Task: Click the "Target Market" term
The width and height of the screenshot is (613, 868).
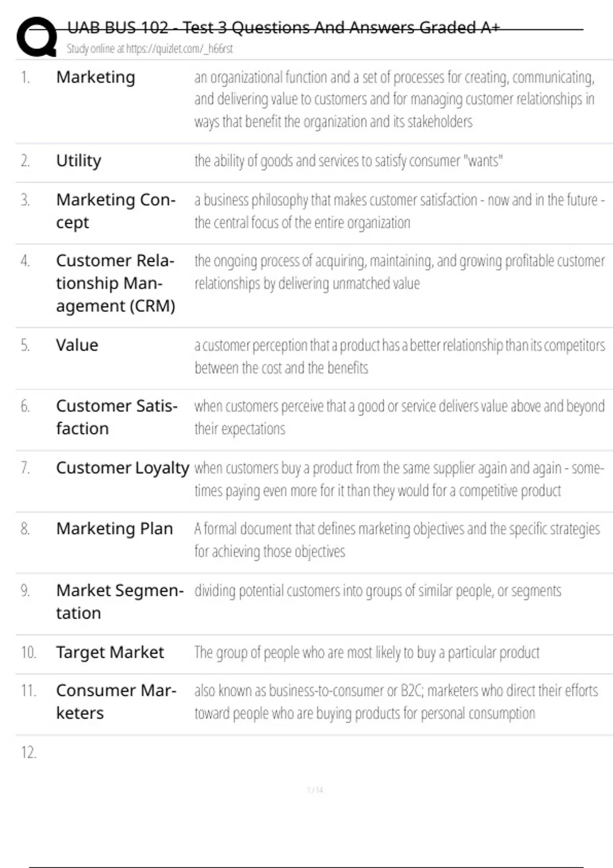Action: tap(110, 652)
